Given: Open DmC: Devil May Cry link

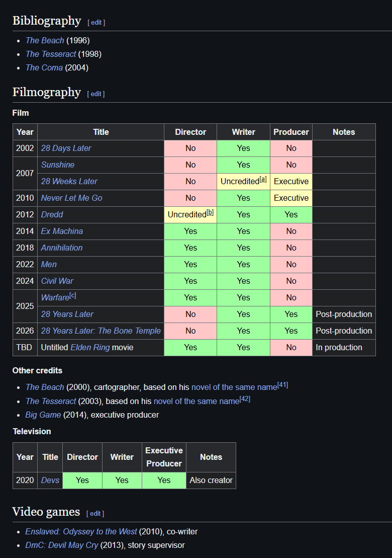Looking at the screenshot, I should tap(61, 545).
